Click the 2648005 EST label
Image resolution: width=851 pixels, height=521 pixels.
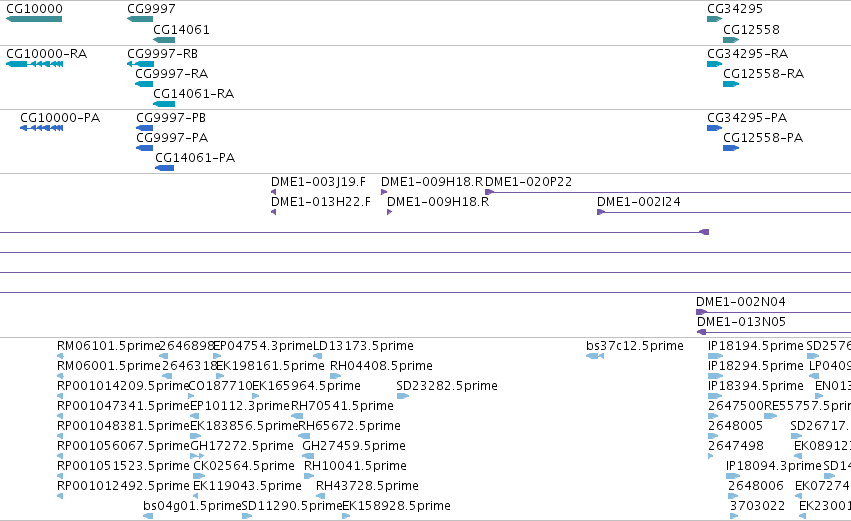pos(736,426)
